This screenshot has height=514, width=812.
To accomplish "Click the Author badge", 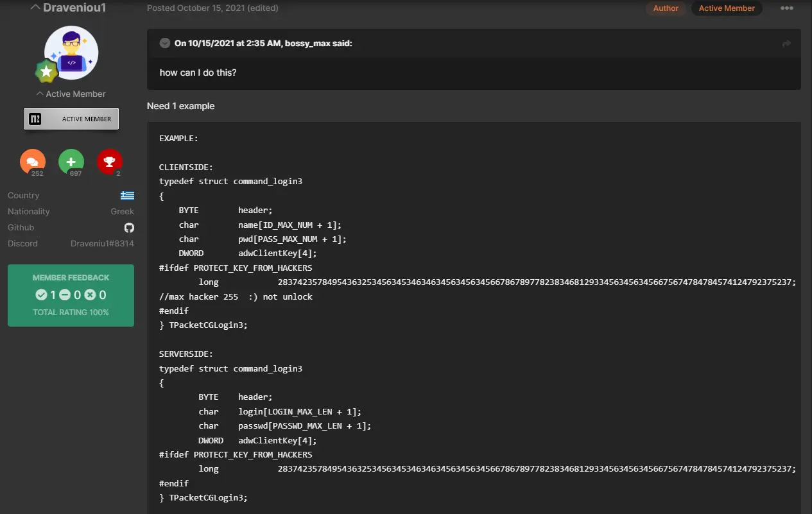I will tap(666, 8).
